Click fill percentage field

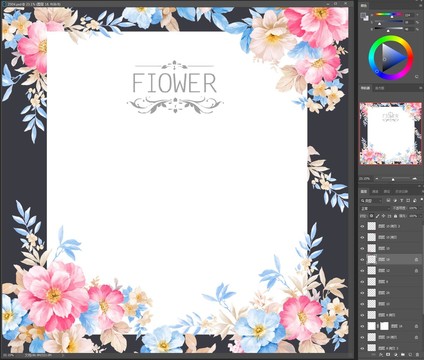point(413,216)
